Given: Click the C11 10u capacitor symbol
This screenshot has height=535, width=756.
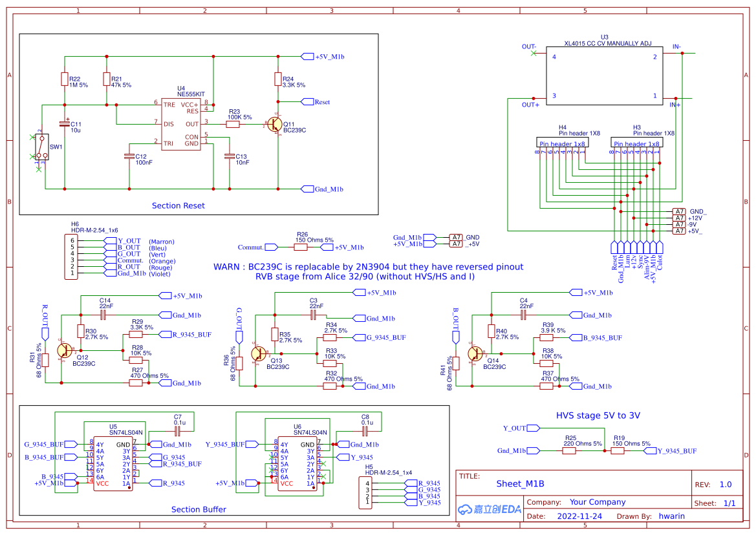Looking at the screenshot, I should 65,123.
